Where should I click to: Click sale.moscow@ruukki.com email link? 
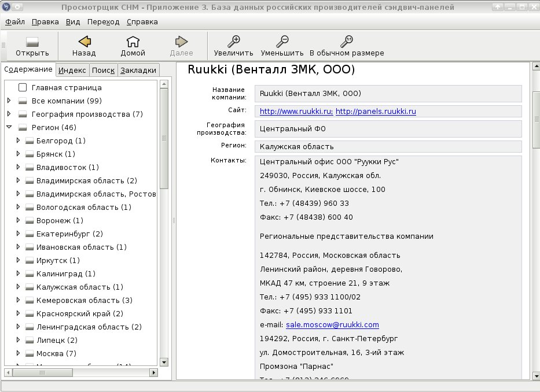coord(332,325)
